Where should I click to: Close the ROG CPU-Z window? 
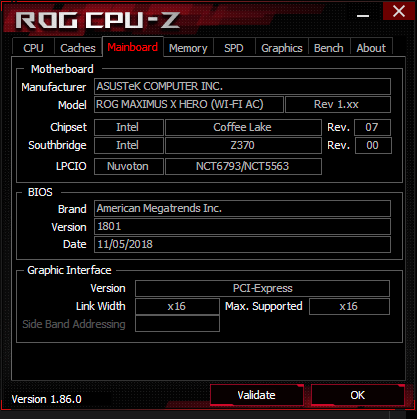399,11
